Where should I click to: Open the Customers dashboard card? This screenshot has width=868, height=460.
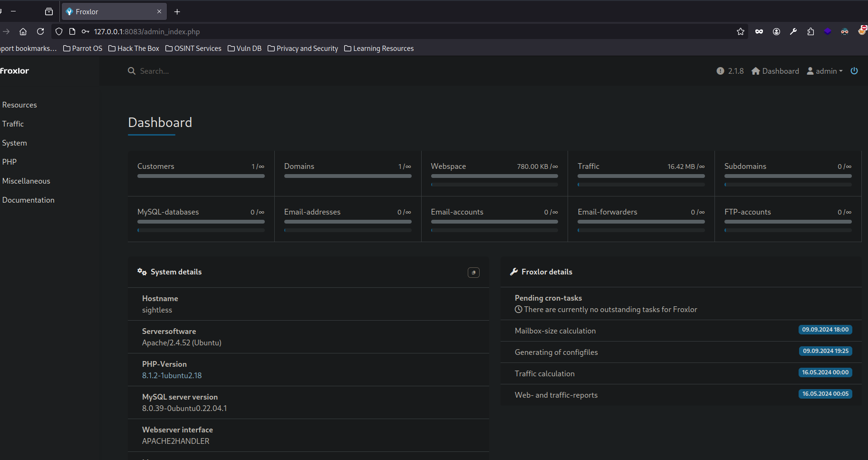tap(201, 174)
